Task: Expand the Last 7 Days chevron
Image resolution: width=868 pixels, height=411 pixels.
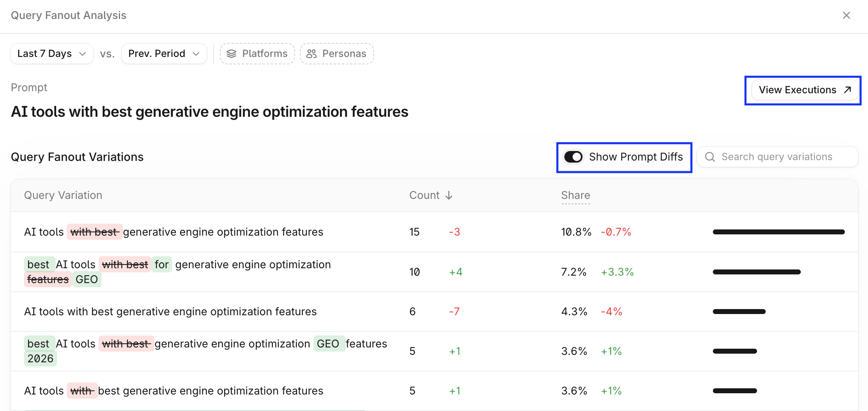Action: 83,54
